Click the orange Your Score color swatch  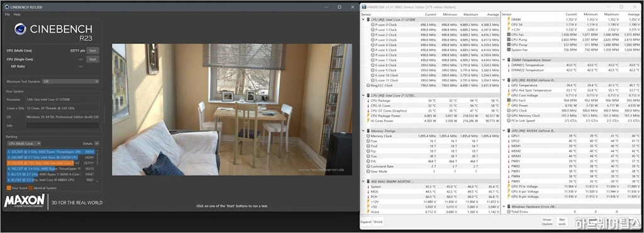pos(9,188)
